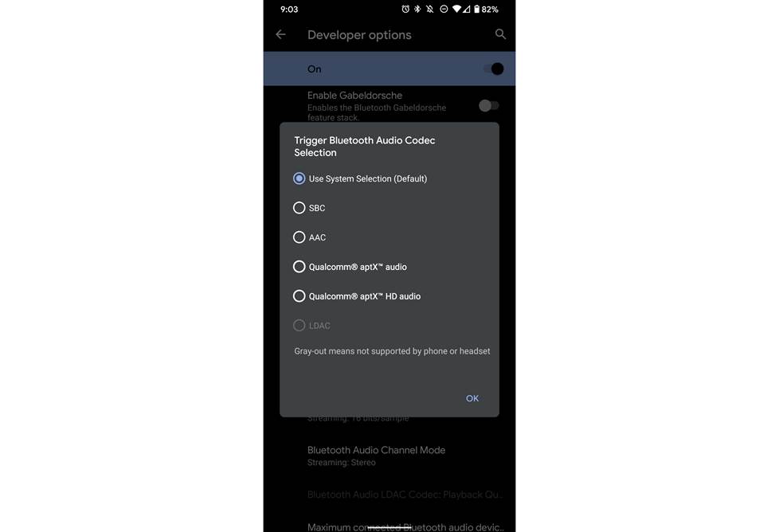
Task: Choose the AAC codec option
Action: click(x=310, y=237)
